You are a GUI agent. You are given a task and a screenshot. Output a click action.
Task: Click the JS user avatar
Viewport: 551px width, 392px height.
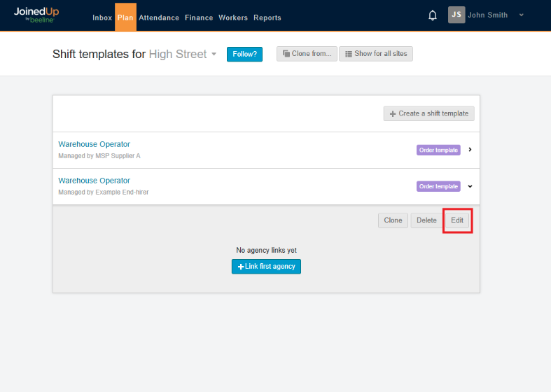[456, 15]
